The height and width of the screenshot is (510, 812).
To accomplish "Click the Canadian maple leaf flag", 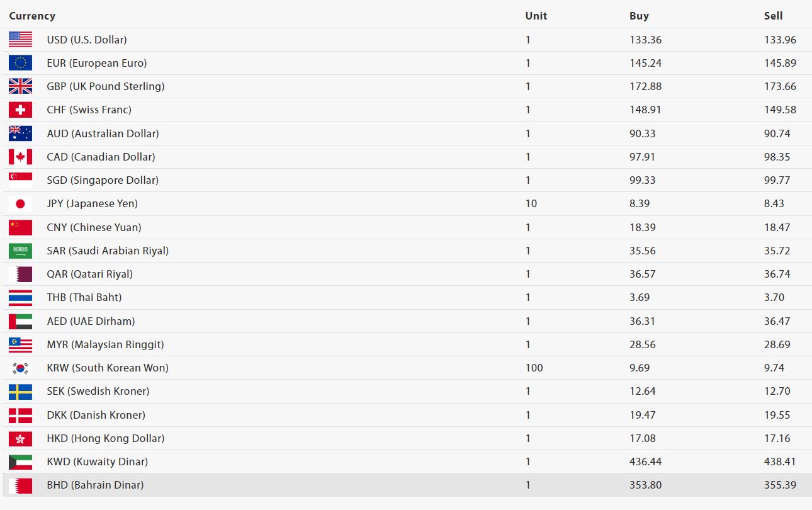I will tap(20, 157).
